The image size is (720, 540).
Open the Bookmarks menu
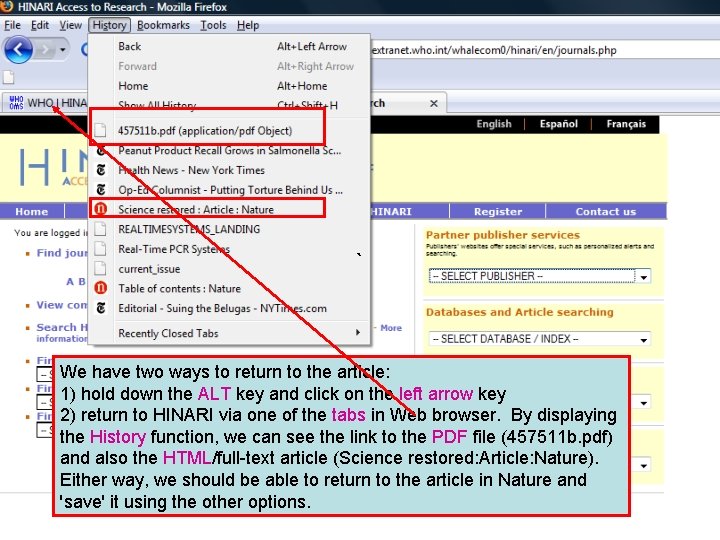point(163,25)
